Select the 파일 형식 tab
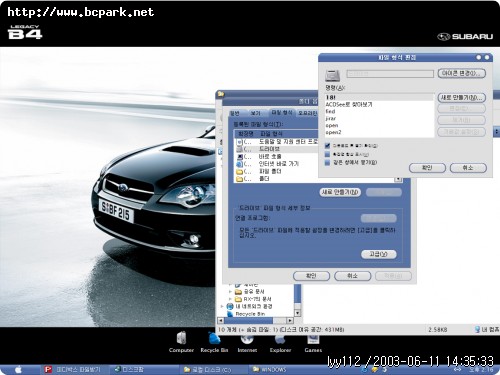Screen dimensions: 500x375 pos(282,113)
